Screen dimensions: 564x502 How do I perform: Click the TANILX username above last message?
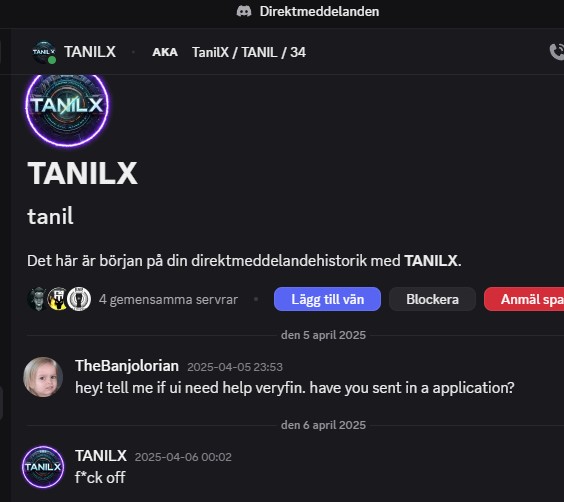click(x=101, y=456)
